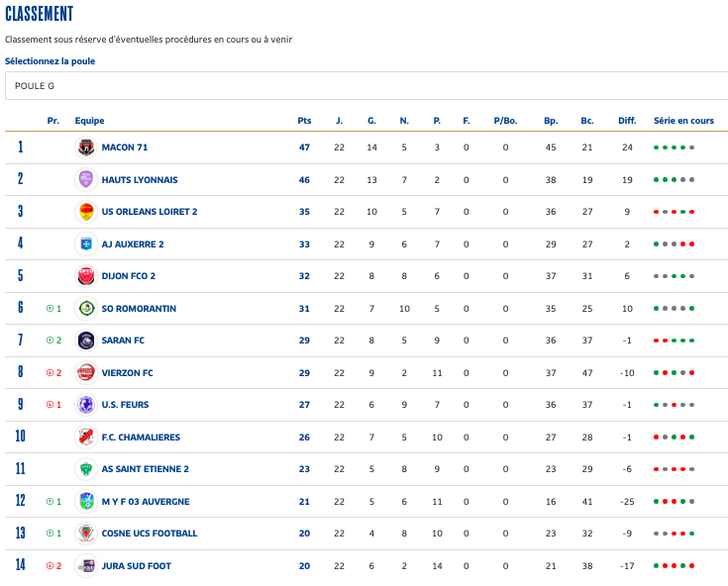Click the Série en cours column header

point(683,121)
